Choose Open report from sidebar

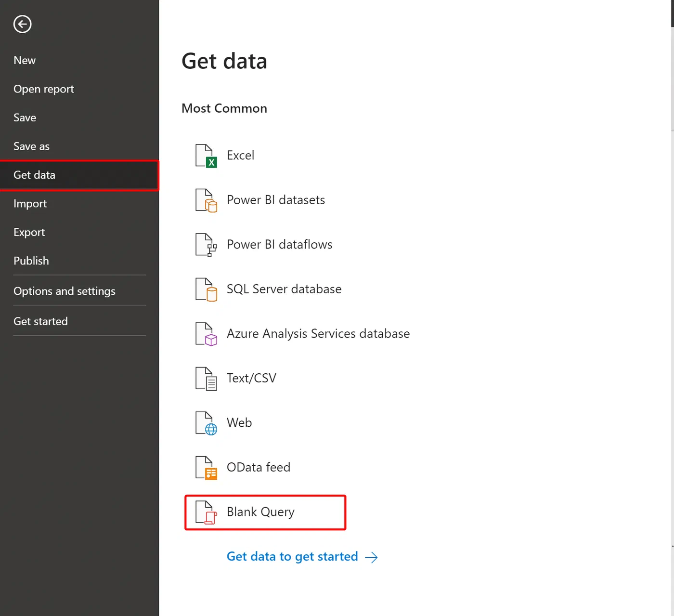(x=44, y=89)
